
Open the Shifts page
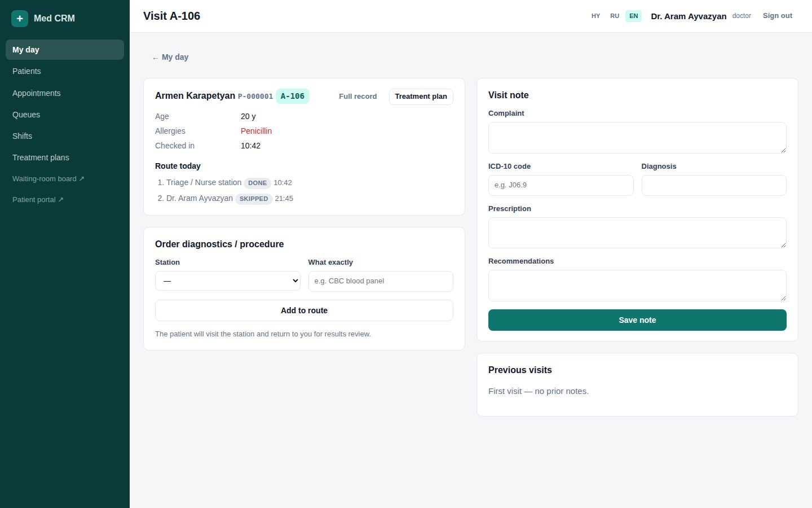(x=65, y=136)
